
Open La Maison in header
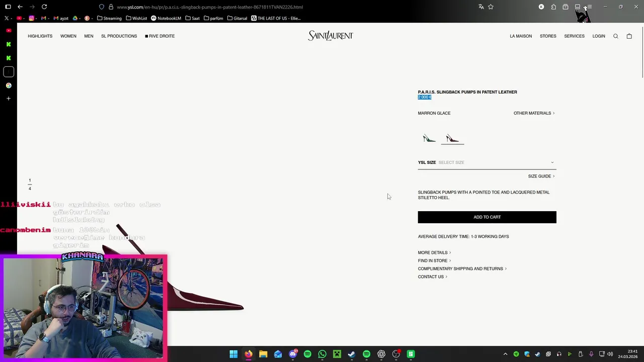(x=521, y=36)
